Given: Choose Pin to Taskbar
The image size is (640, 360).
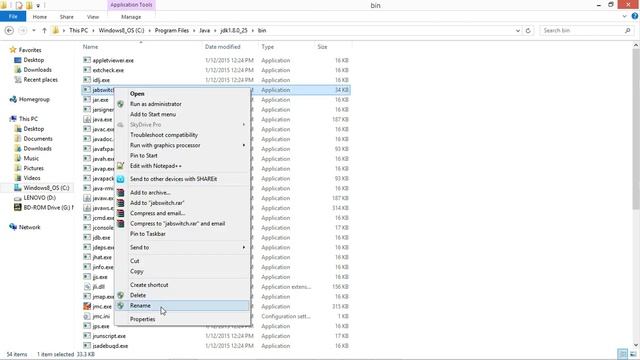Looking at the screenshot, I should tap(182, 234).
